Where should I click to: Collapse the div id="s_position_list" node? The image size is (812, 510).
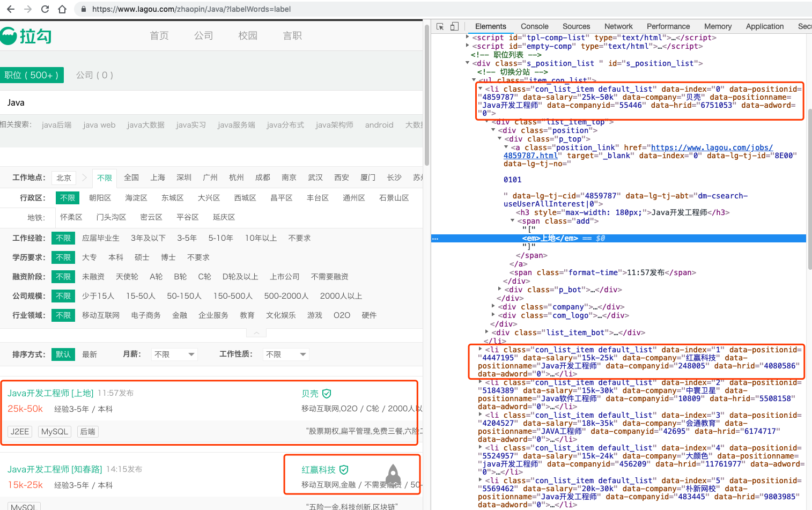467,63
